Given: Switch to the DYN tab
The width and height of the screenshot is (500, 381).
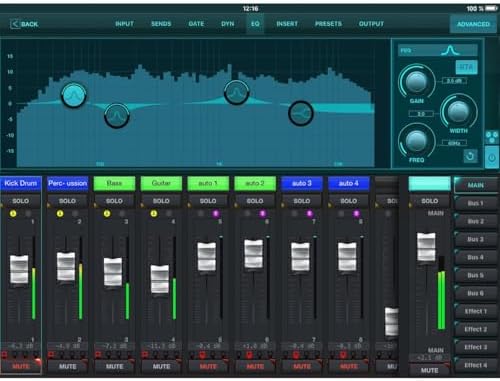Looking at the screenshot, I should click(x=228, y=24).
